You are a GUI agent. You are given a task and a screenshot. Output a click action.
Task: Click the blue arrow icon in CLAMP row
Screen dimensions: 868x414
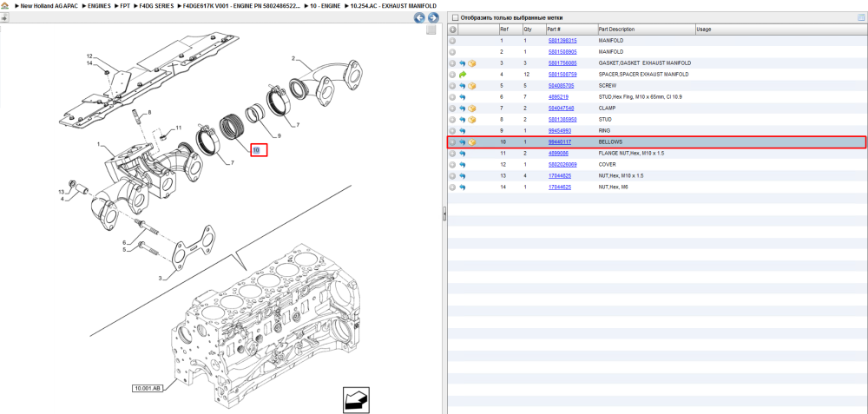(x=463, y=108)
